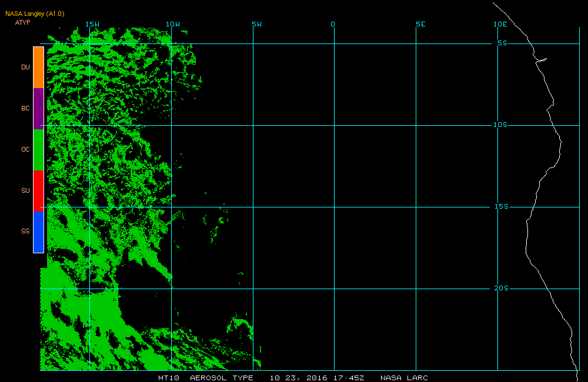588x382 pixels.
Task: Click the SS legend label text
Action: (25, 232)
